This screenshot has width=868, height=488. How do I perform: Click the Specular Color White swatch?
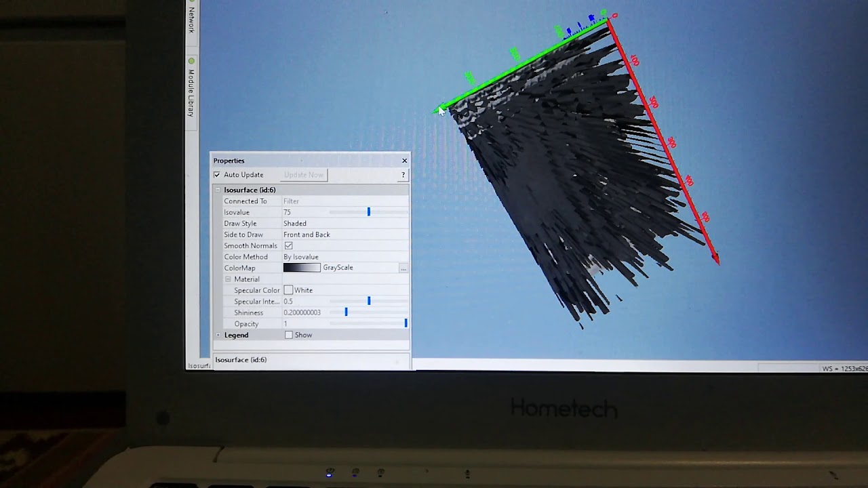click(288, 290)
